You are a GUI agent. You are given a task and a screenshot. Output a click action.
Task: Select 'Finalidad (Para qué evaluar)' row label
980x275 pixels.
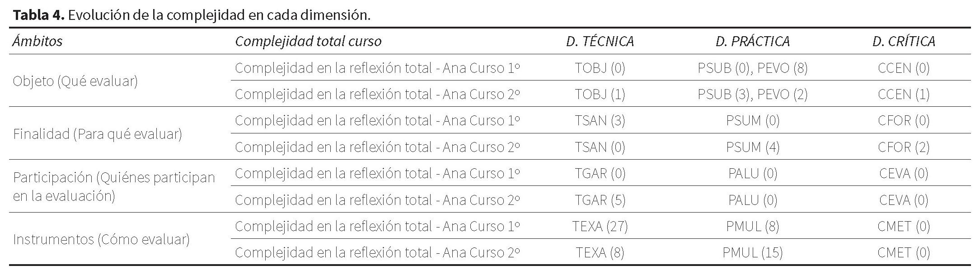[97, 134]
